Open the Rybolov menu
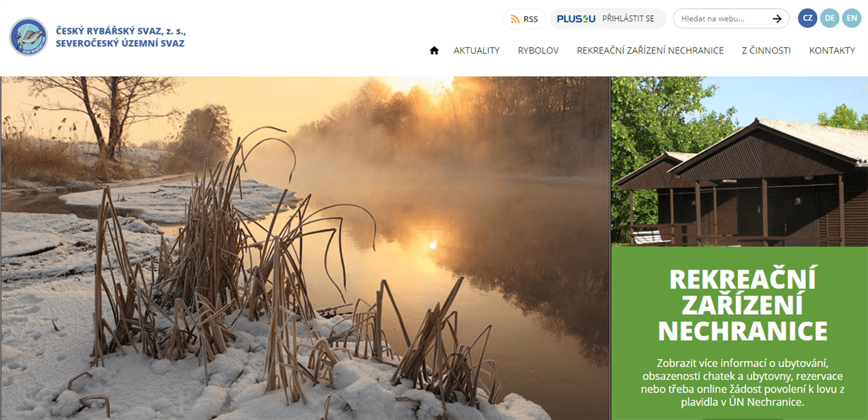This screenshot has width=868, height=420. click(538, 50)
